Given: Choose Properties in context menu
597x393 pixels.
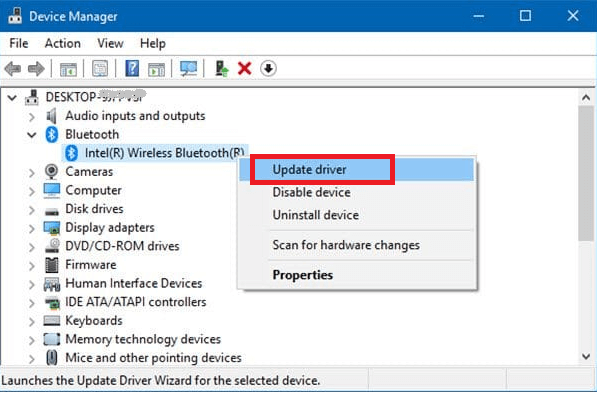Looking at the screenshot, I should pos(356,275).
